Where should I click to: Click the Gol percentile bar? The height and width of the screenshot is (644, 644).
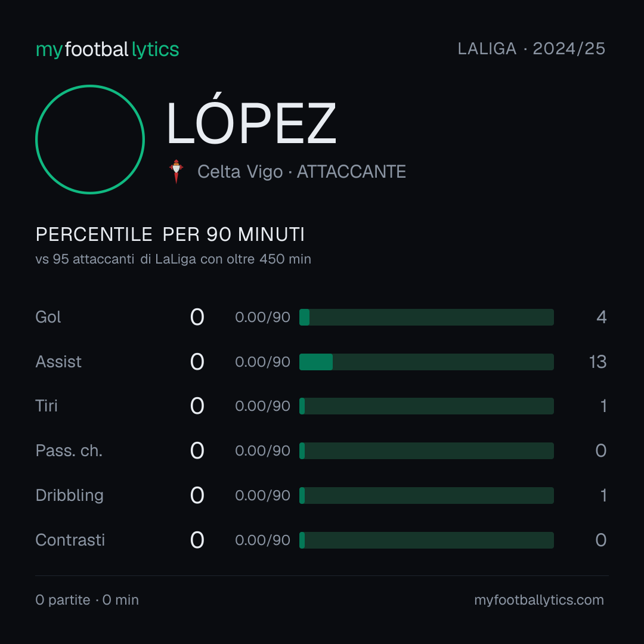(426, 317)
